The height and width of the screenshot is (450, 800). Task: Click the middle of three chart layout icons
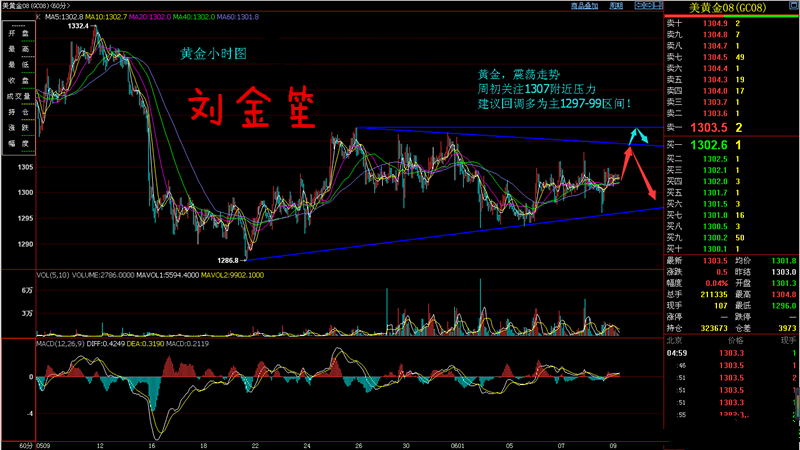click(x=647, y=6)
